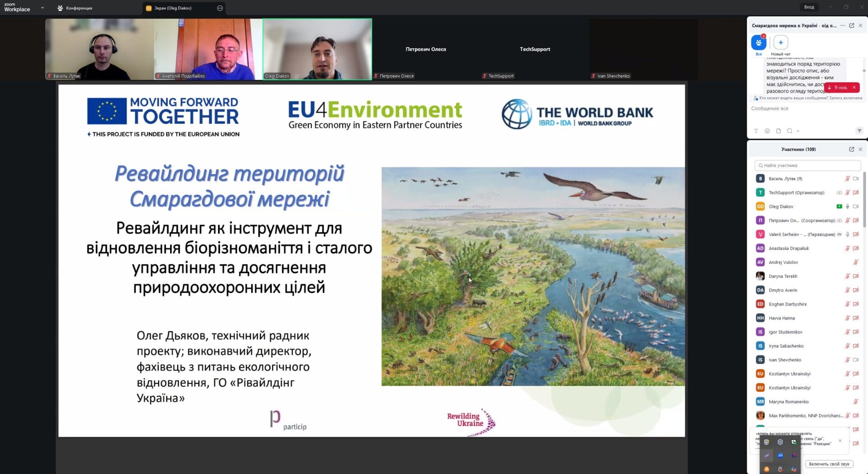This screenshot has height=474, width=868.
Task: Click the Найти участника search field
Action: pos(807,166)
